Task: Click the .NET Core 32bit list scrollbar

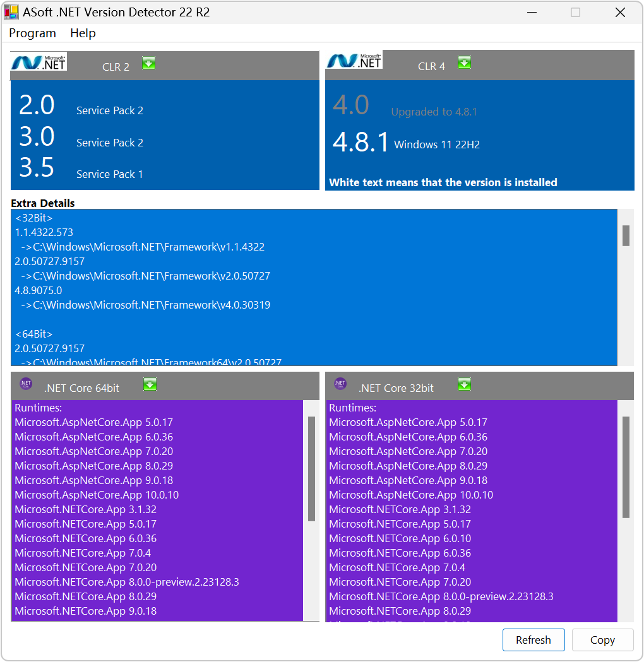Action: [x=626, y=467]
